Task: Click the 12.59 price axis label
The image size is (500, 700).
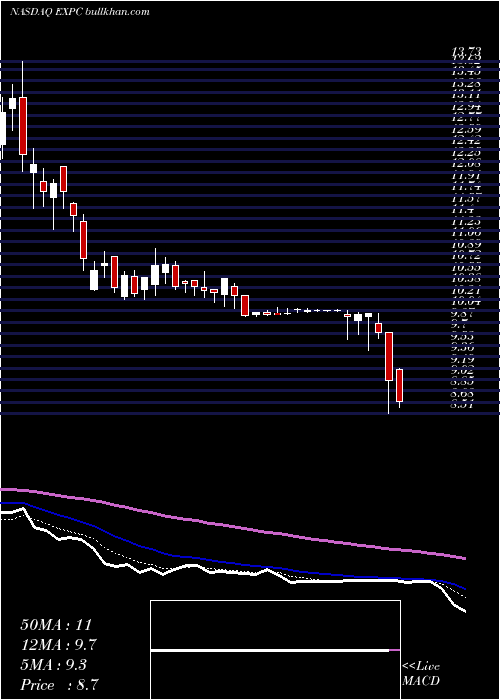Action: (x=467, y=130)
